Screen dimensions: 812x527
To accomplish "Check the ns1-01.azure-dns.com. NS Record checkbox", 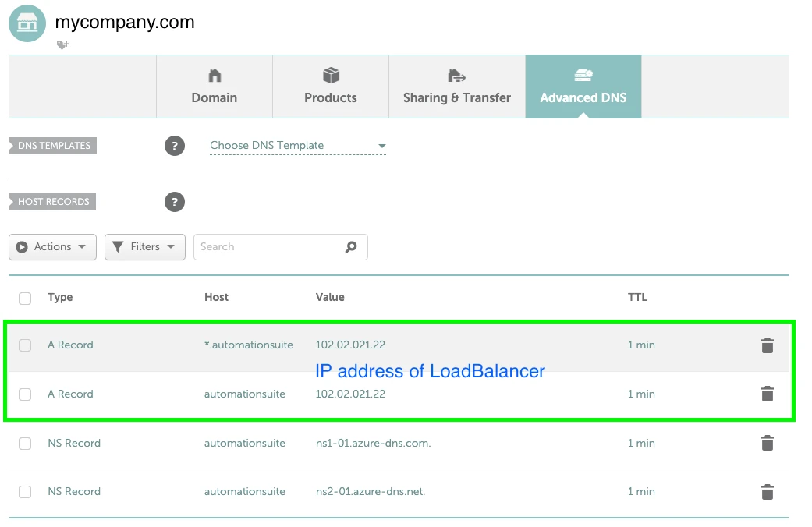I will (x=25, y=444).
